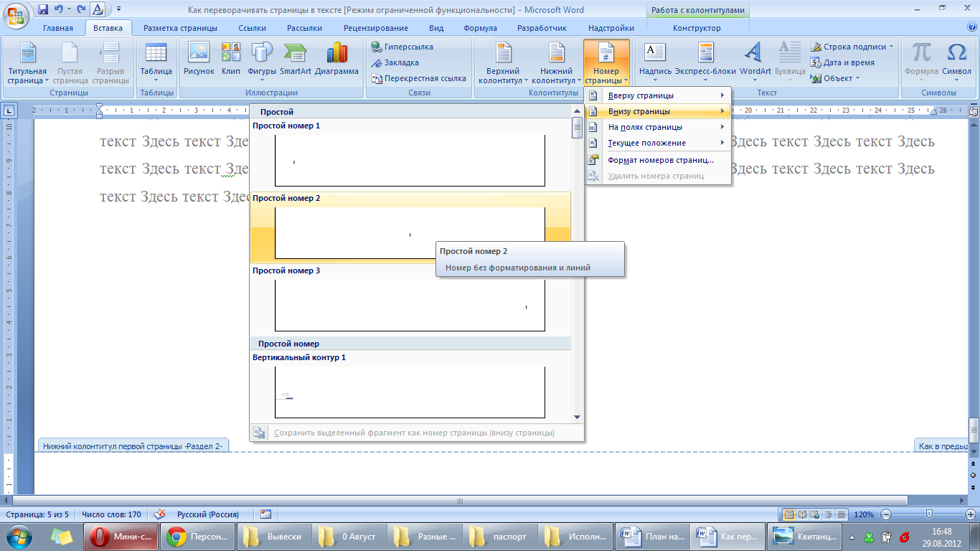Image resolution: width=980 pixels, height=551 pixels.
Task: Click the 120% zoom level
Action: pyautogui.click(x=864, y=514)
